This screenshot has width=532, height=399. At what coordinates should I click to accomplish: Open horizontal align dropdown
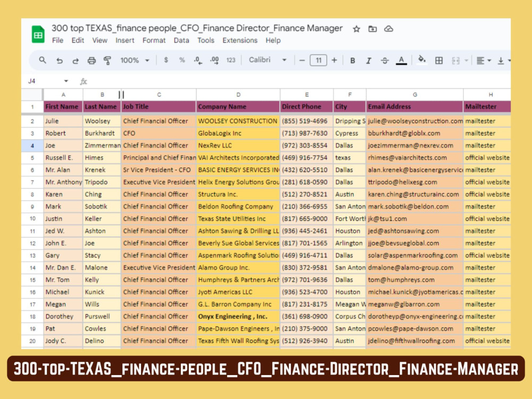(484, 61)
